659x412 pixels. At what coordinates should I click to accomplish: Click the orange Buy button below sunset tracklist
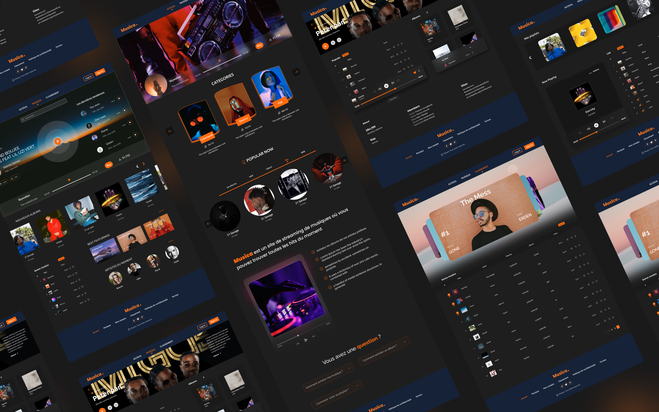[x=109, y=165]
